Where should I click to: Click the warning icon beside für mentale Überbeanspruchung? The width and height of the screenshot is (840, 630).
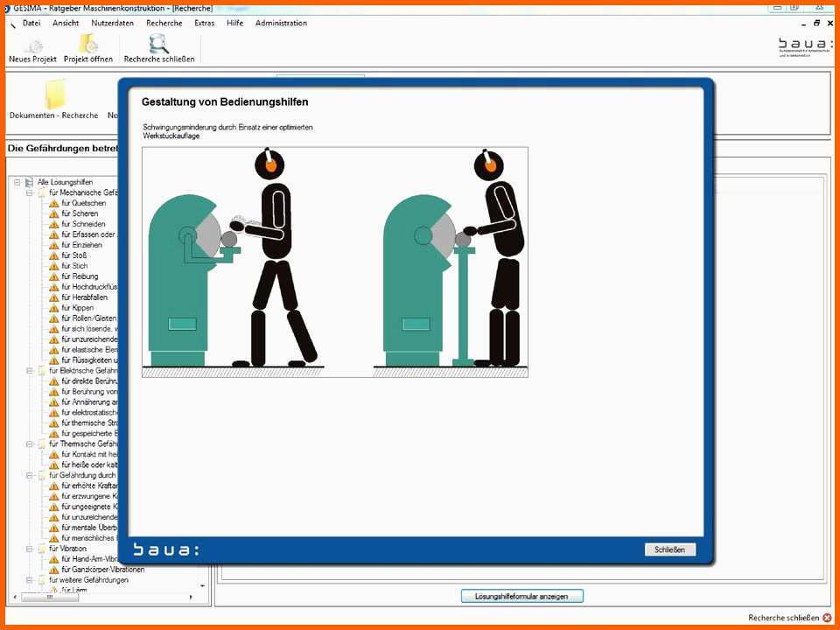click(x=54, y=528)
